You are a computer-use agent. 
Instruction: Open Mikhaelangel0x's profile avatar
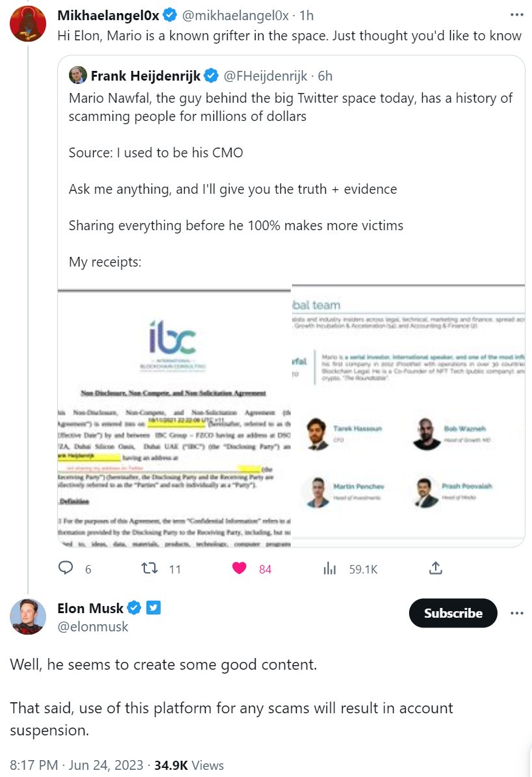27,24
